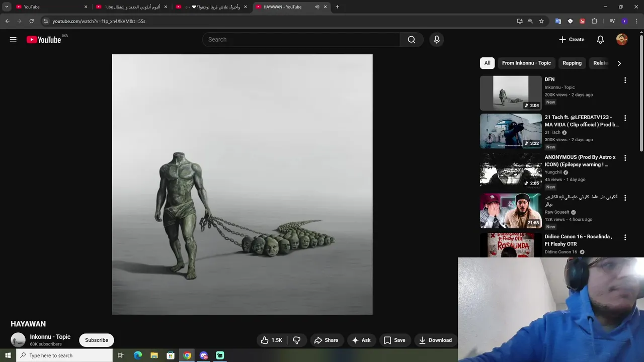Open File Explorer from the taskbar
The width and height of the screenshot is (644, 362).
coord(154,355)
